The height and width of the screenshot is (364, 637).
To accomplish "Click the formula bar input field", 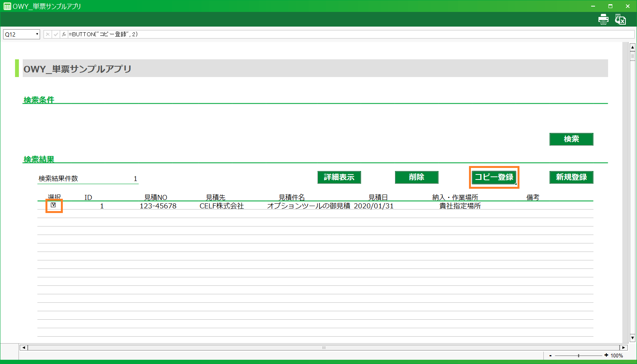I will 347,34.
